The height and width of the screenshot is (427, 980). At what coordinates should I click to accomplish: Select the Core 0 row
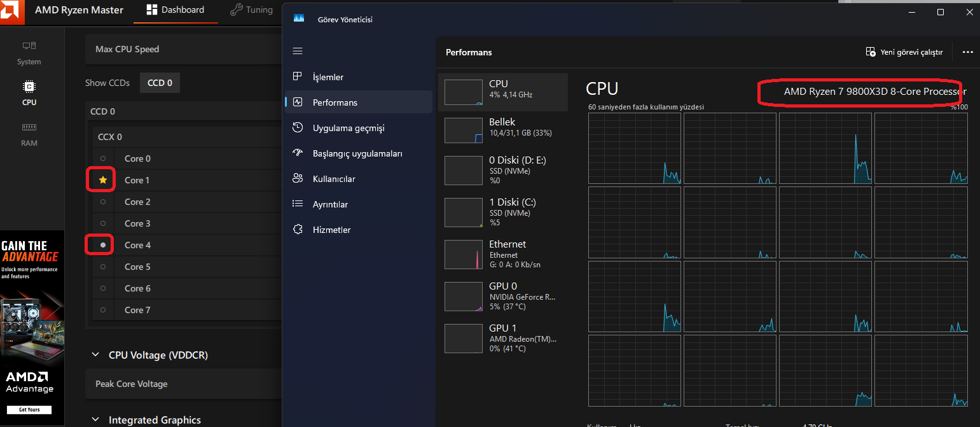click(x=187, y=158)
